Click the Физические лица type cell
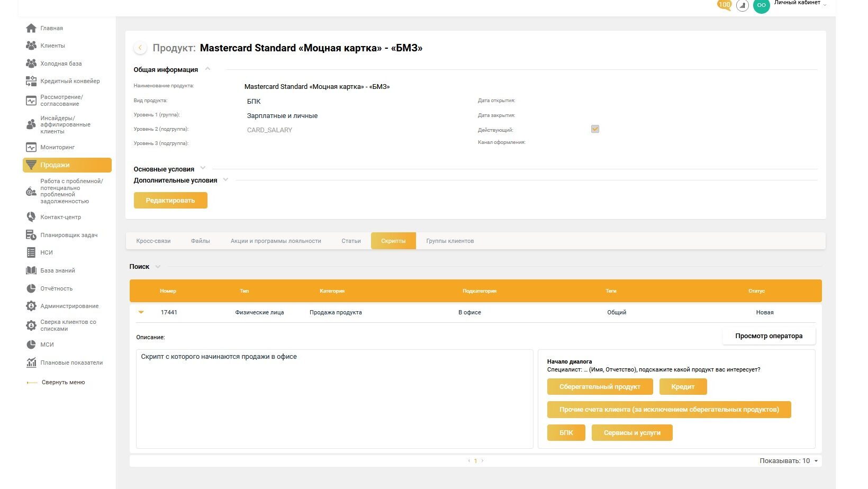This screenshot has height=489, width=868. [x=259, y=312]
